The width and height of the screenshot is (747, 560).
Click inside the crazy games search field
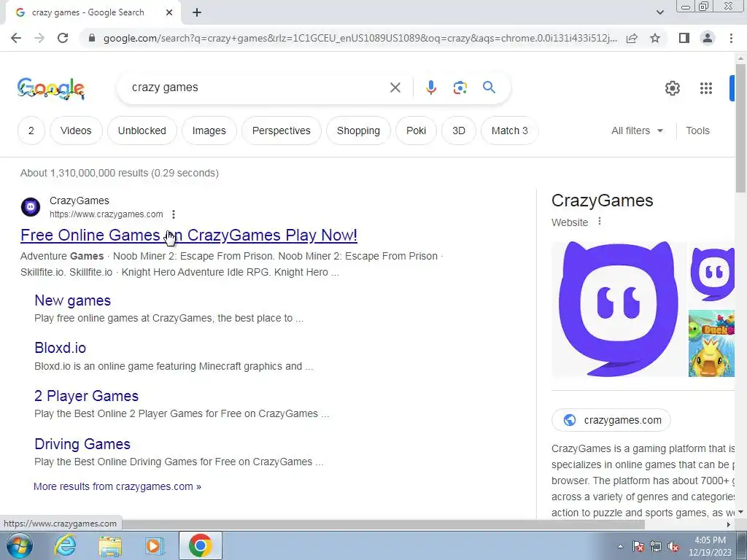(258, 87)
